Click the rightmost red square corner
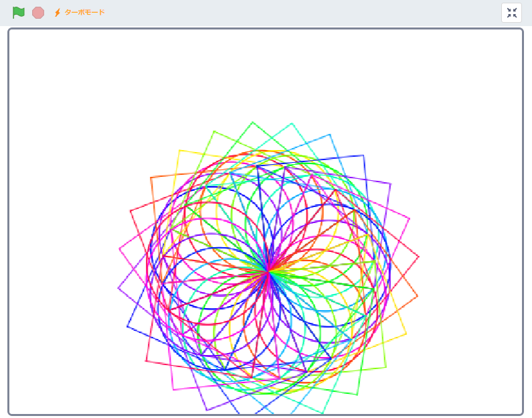This screenshot has height=418, width=532. point(419,257)
